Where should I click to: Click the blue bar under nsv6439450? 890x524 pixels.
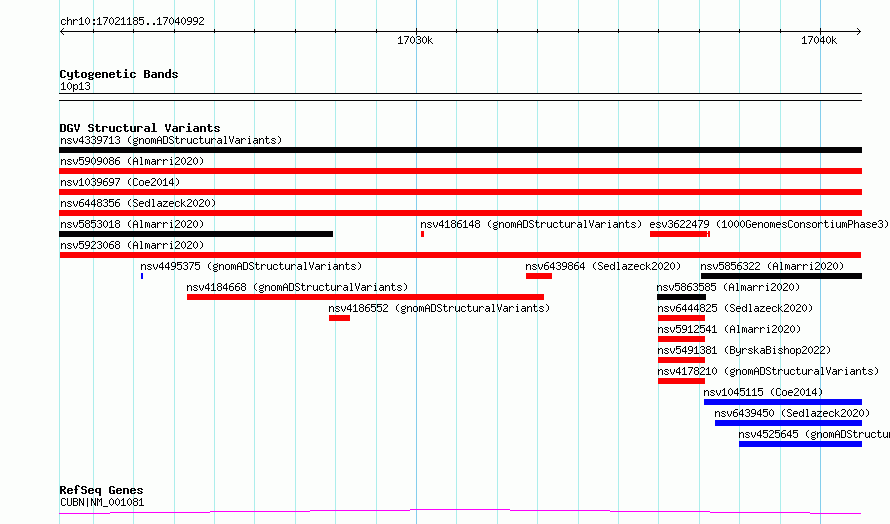pos(788,423)
